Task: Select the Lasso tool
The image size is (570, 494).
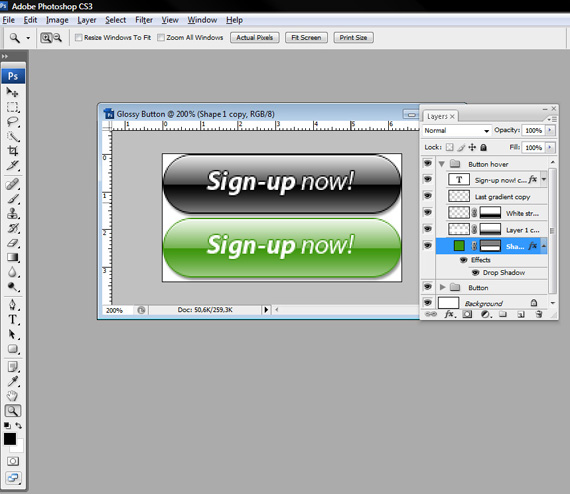Action: [12, 121]
